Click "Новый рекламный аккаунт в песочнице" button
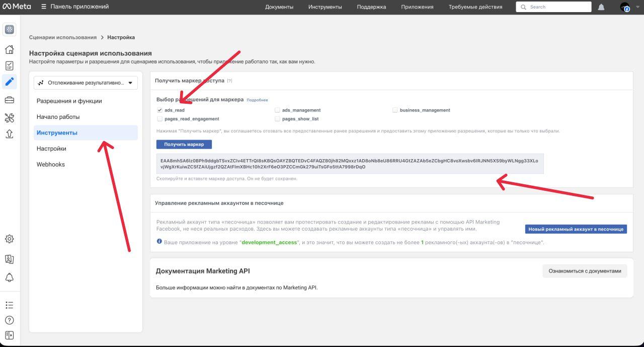Viewport: 644px width, 347px height. coord(576,229)
